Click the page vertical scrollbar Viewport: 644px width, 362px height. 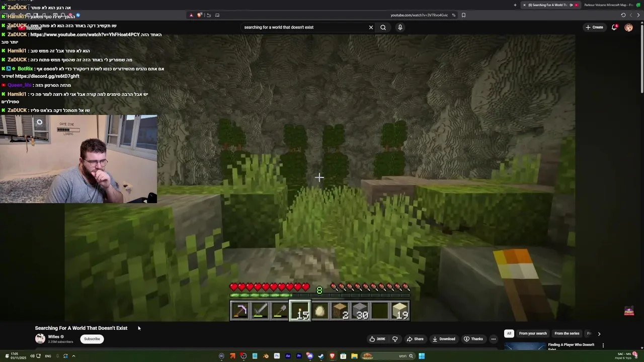pyautogui.click(x=641, y=58)
